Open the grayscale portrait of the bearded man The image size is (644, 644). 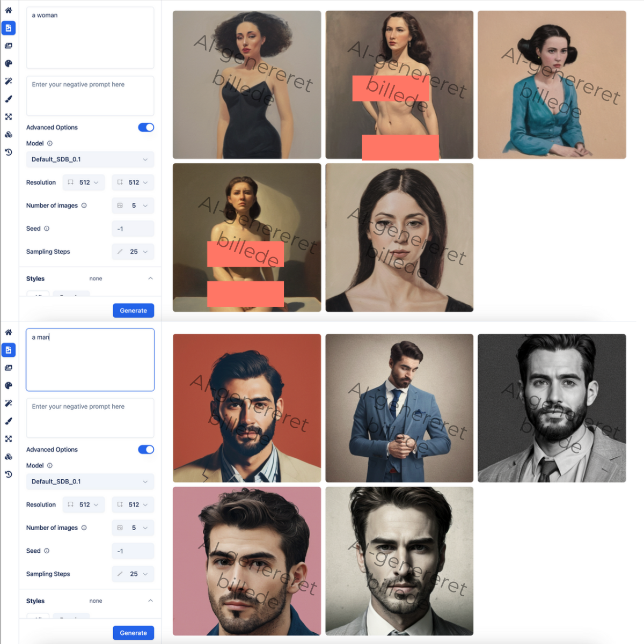pos(552,408)
